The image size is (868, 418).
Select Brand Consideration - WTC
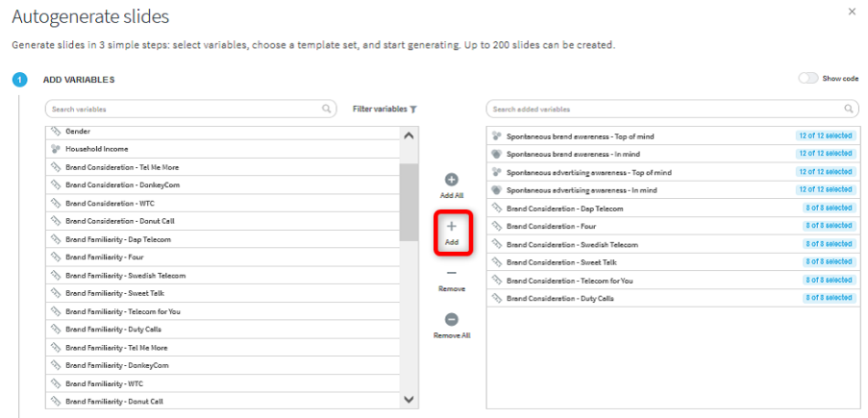[x=223, y=203]
